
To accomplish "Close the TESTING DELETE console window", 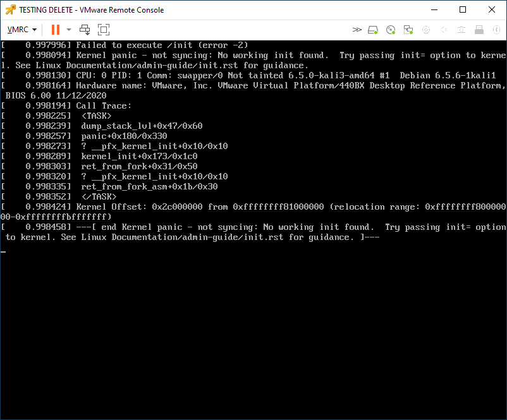I will tap(492, 9).
